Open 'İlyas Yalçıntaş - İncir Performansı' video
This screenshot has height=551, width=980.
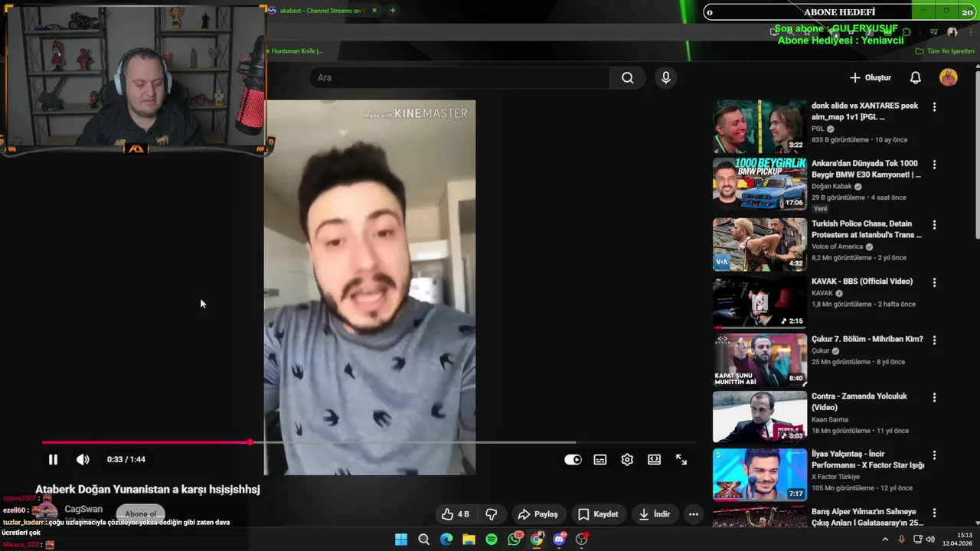(759, 474)
